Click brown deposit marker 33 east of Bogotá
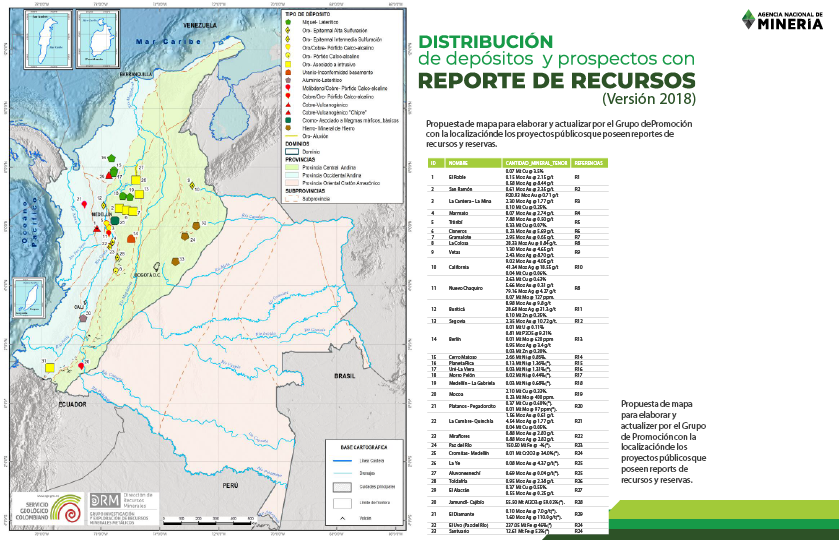The width and height of the screenshot is (839, 540). tap(176, 261)
